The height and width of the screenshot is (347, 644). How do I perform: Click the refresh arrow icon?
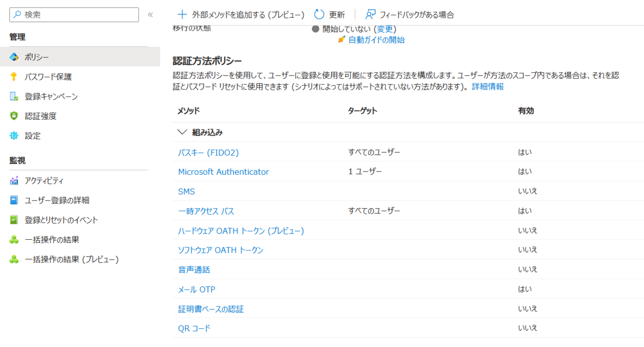click(x=319, y=14)
